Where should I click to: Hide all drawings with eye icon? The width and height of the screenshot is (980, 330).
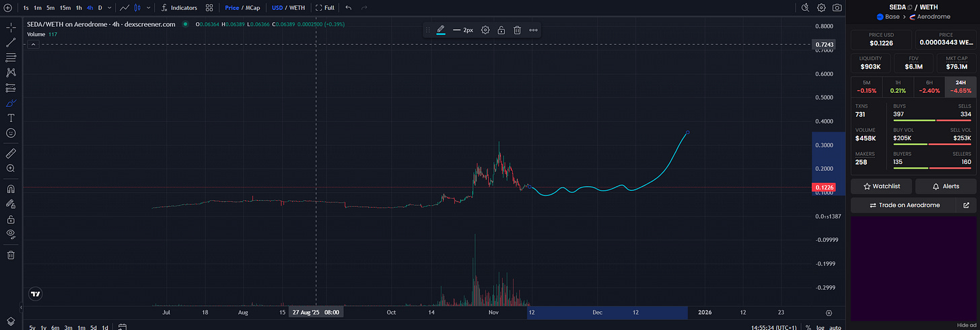click(11, 234)
